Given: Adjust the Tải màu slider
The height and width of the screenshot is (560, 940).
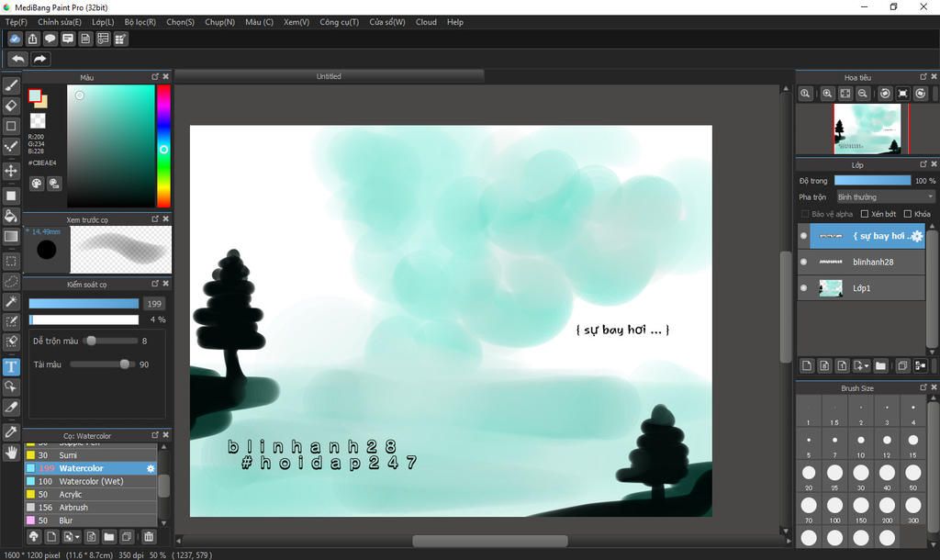Looking at the screenshot, I should [102, 364].
